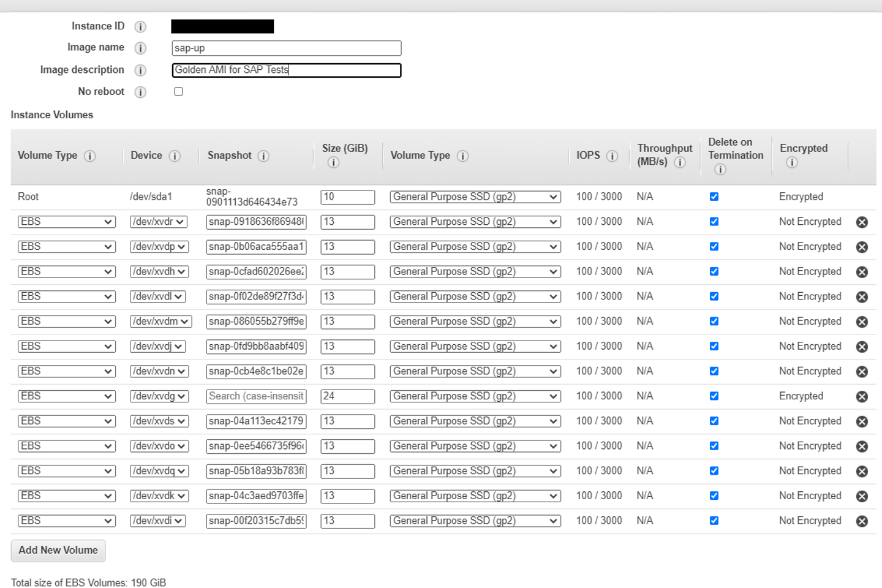Toggle Delete on Termination for /dev/xvdr

click(x=714, y=222)
